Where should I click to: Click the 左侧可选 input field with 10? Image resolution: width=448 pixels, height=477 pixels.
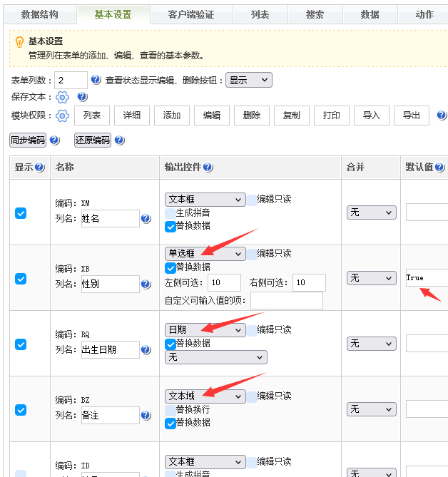[225, 283]
